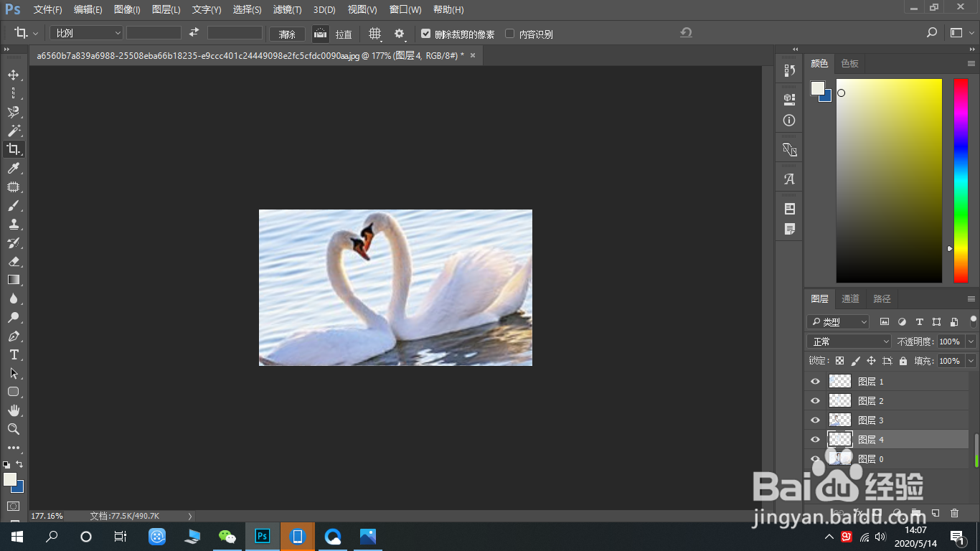The height and width of the screenshot is (551, 980).
Task: Open the crop tool preset dropdown arrow
Action: (36, 34)
